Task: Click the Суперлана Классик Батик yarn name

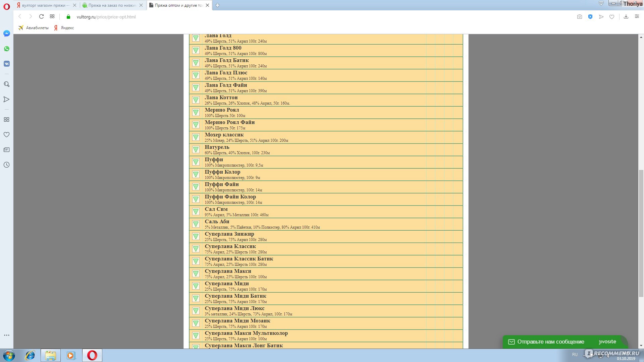Action: pyautogui.click(x=239, y=259)
